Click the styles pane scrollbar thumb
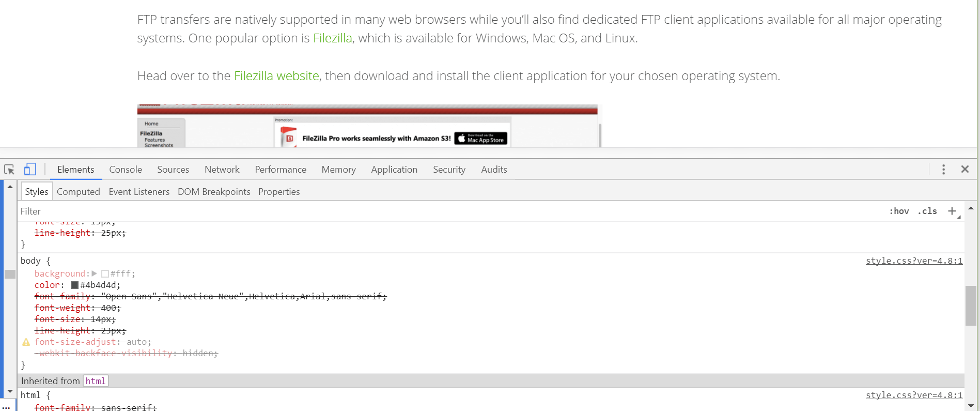The width and height of the screenshot is (980, 411). [971, 306]
